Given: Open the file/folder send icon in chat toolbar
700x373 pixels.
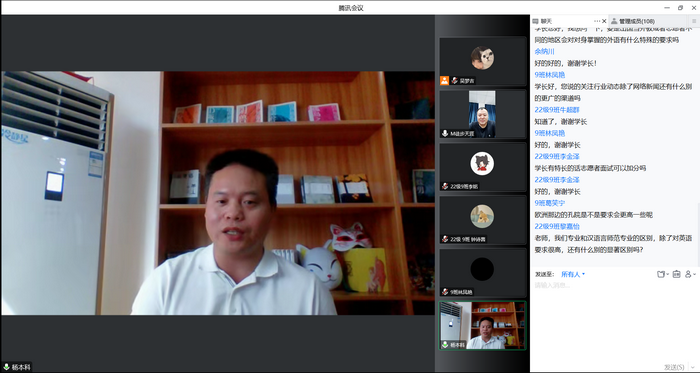Looking at the screenshot, I should (x=662, y=274).
